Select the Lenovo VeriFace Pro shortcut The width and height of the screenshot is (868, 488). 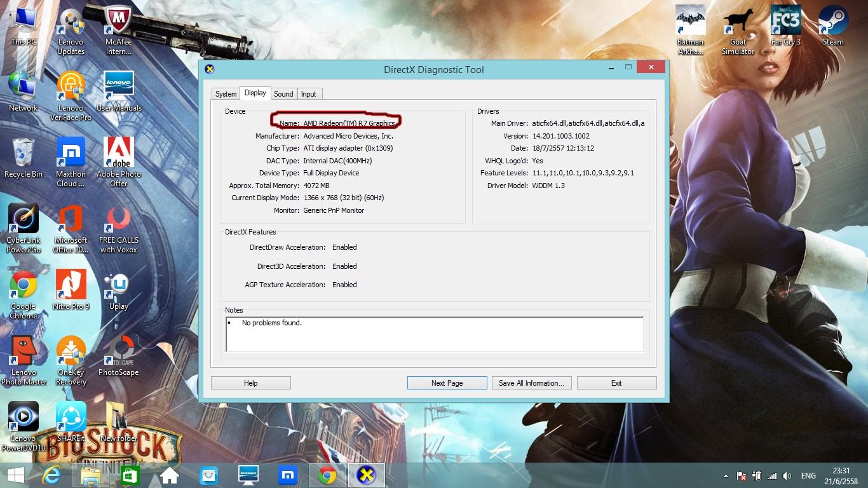[71, 97]
